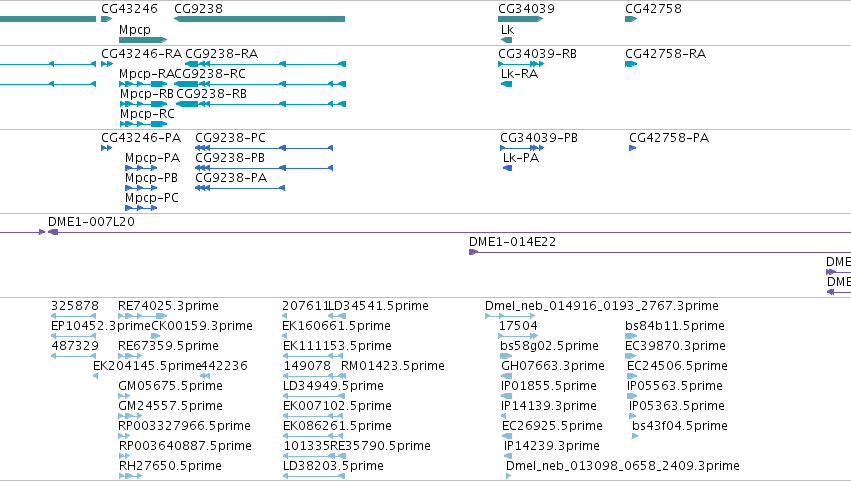The image size is (851, 481).
Task: Select transcript Mpcp-RC
Action: tap(147, 114)
